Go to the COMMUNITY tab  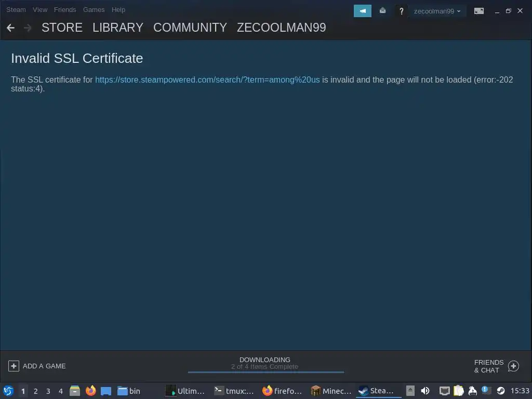[x=190, y=28]
